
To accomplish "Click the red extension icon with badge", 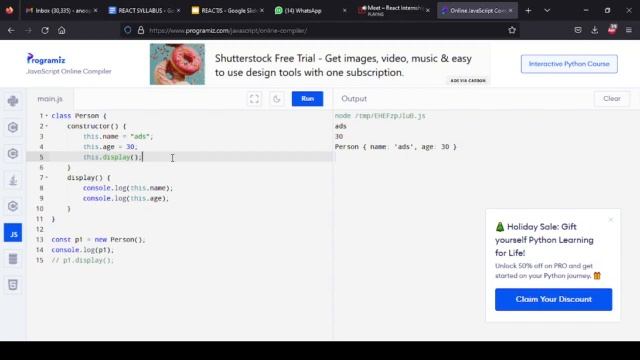I will click(x=612, y=30).
